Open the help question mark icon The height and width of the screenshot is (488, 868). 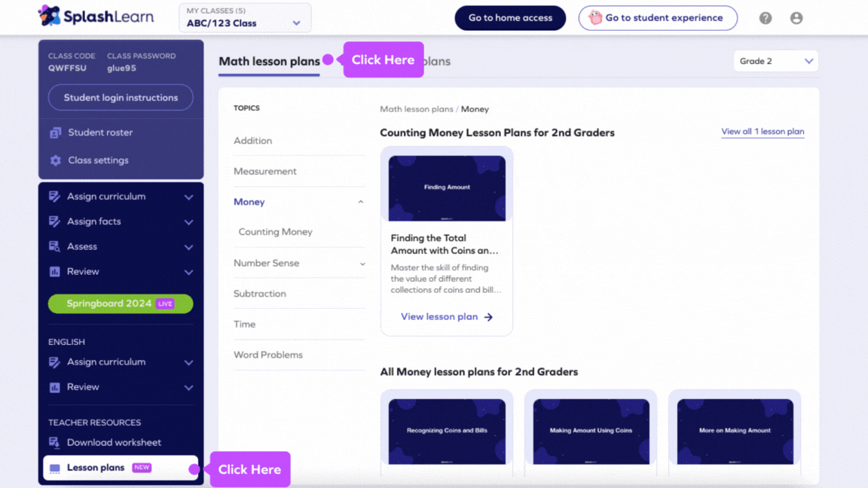[765, 18]
